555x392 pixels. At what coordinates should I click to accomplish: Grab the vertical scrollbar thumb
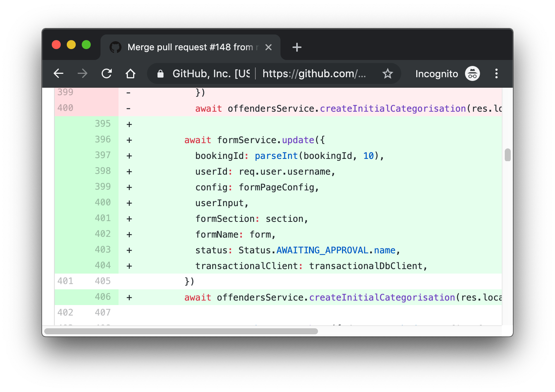[x=508, y=155]
